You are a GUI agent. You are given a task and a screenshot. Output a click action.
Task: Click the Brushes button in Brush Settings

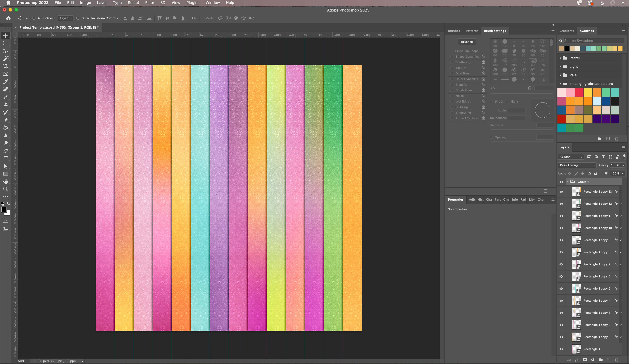tap(467, 42)
